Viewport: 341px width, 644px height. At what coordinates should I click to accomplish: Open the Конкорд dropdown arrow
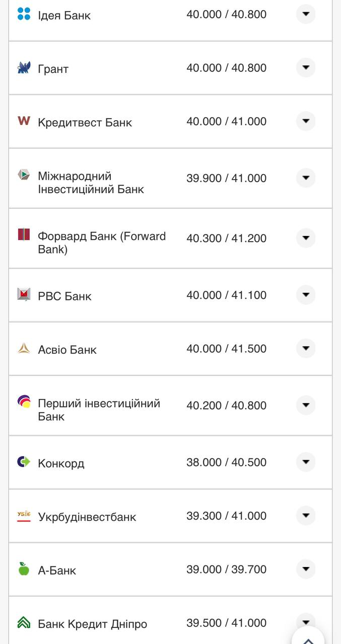point(306,462)
